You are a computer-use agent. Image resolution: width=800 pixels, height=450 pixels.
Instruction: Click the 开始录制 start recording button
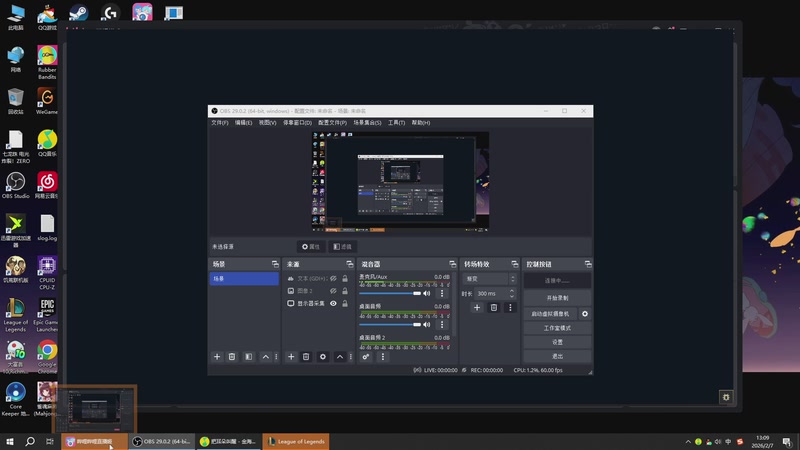pyautogui.click(x=557, y=298)
